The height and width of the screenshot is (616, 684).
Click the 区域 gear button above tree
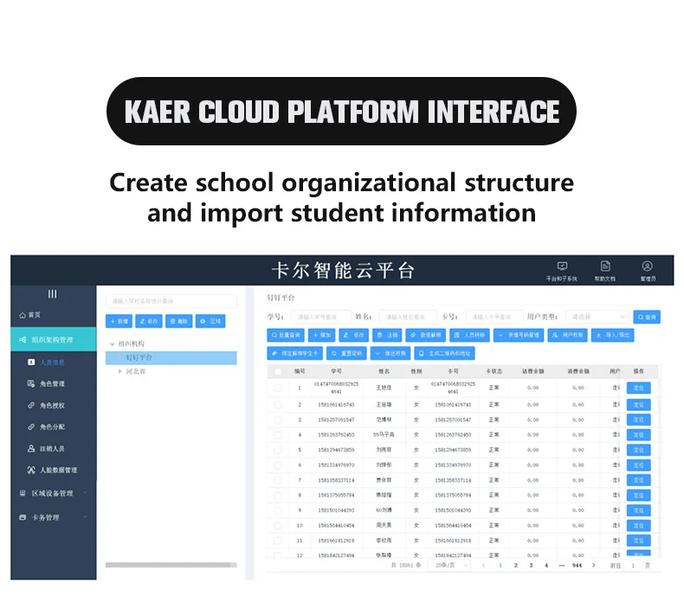tap(210, 321)
